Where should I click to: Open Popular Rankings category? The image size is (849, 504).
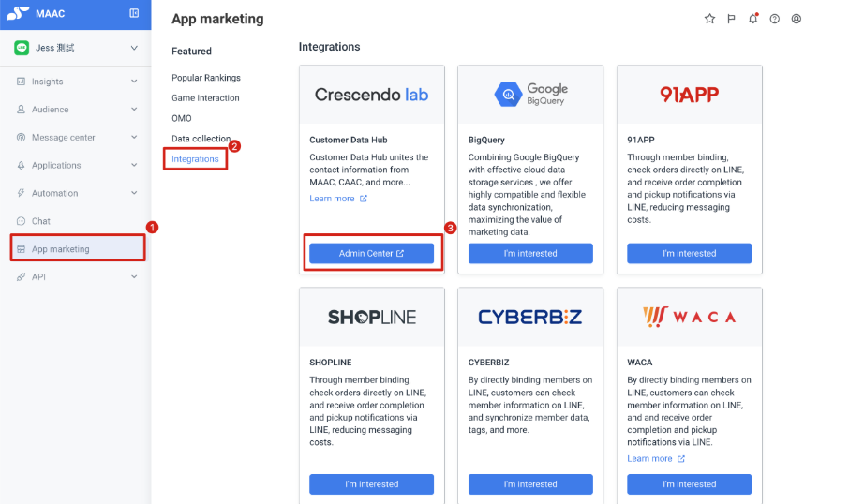click(x=206, y=78)
